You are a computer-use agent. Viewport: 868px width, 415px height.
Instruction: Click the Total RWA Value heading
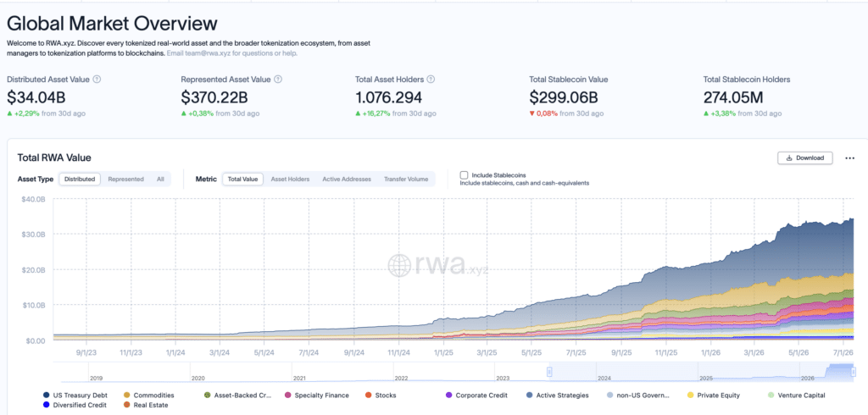[54, 158]
